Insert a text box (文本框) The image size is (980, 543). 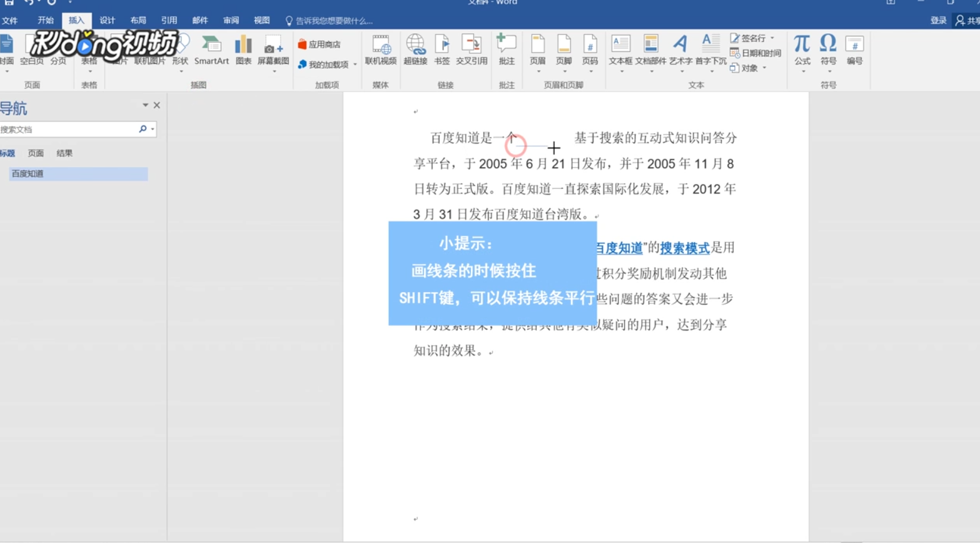(x=620, y=53)
